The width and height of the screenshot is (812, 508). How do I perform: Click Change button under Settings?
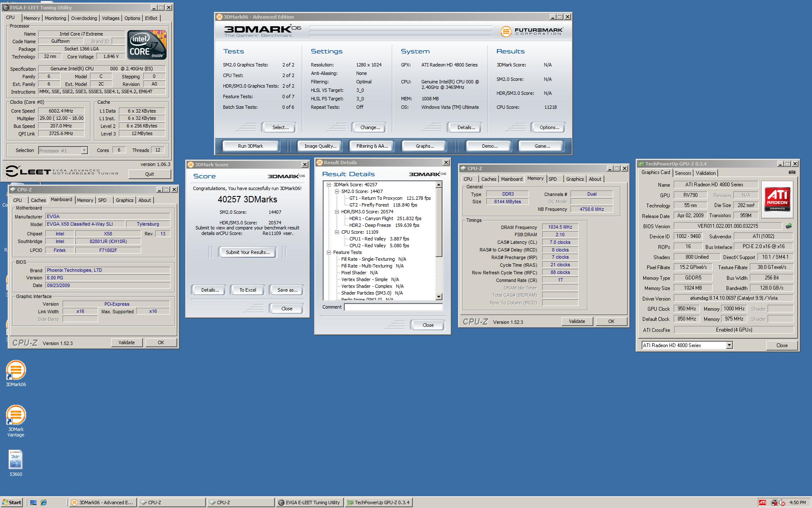370,127
